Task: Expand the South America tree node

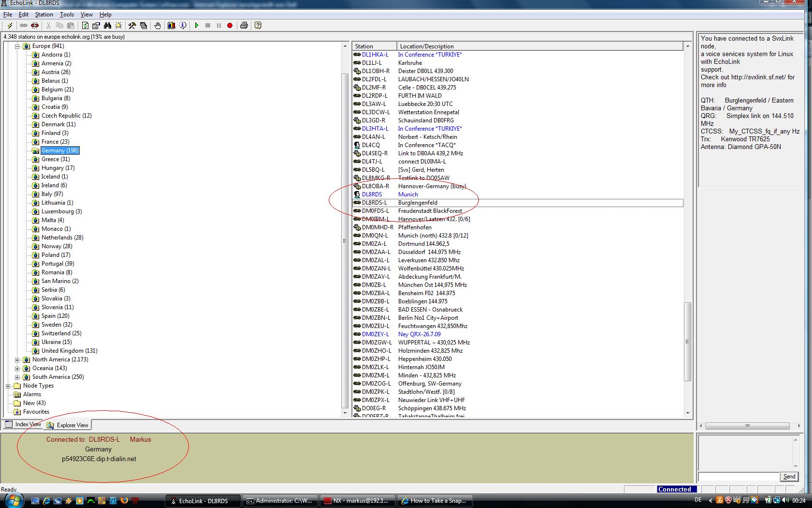Action: (x=17, y=377)
